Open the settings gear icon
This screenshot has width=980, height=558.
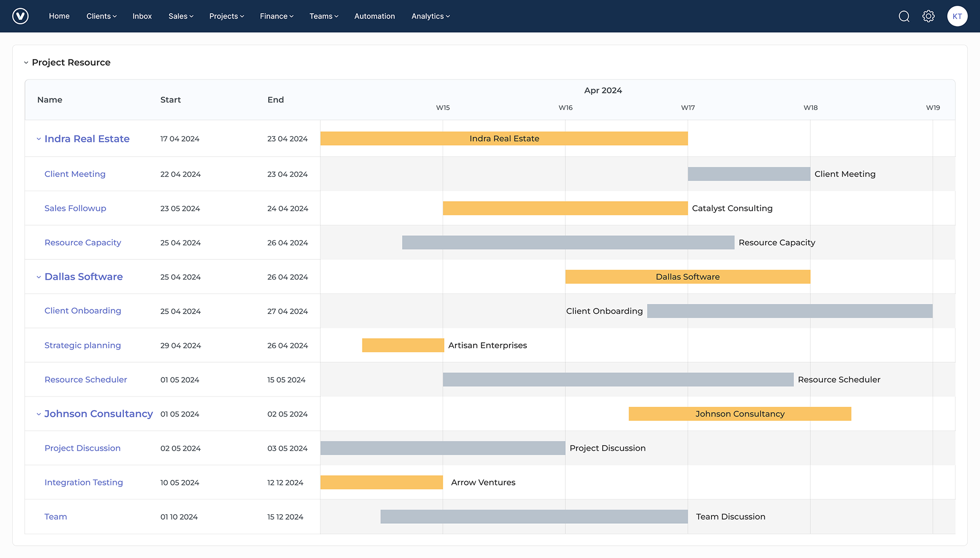pos(928,16)
